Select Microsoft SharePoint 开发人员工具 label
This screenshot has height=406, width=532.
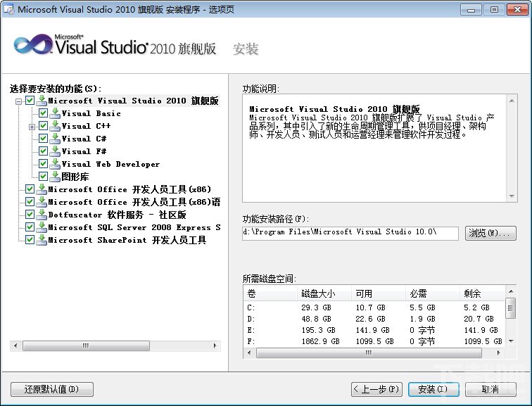[127, 240]
